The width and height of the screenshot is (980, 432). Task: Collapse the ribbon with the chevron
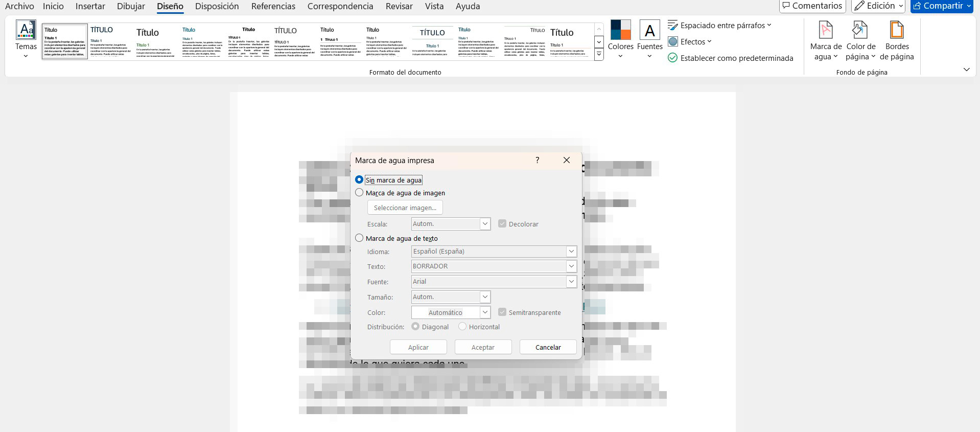coord(966,70)
